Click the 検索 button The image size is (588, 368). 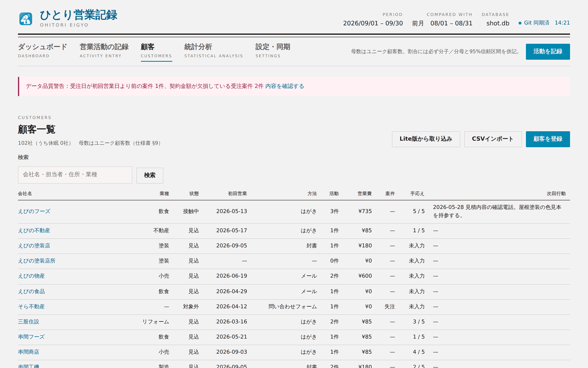150,175
